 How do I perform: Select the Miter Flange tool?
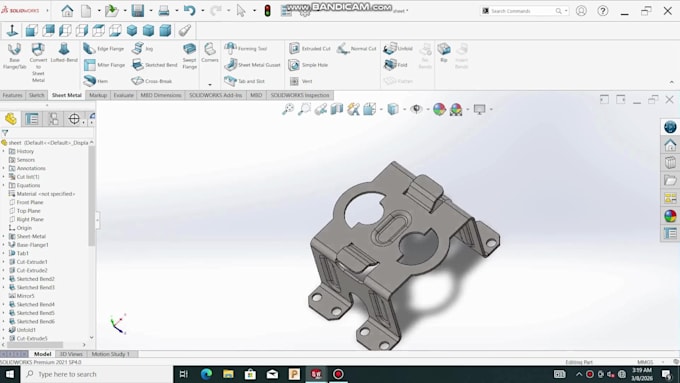[105, 65]
